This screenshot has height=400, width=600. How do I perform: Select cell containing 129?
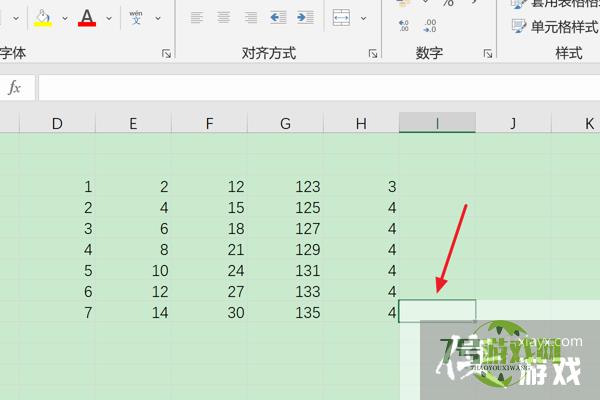tap(285, 250)
